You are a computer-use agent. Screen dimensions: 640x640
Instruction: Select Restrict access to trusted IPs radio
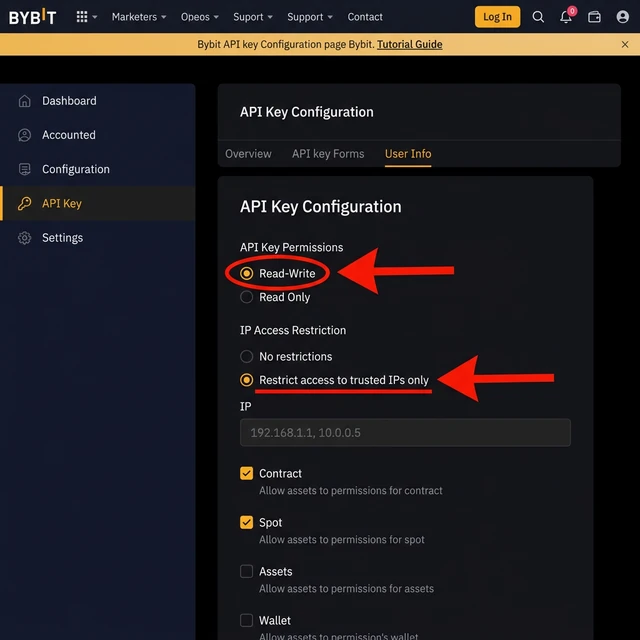click(x=247, y=380)
